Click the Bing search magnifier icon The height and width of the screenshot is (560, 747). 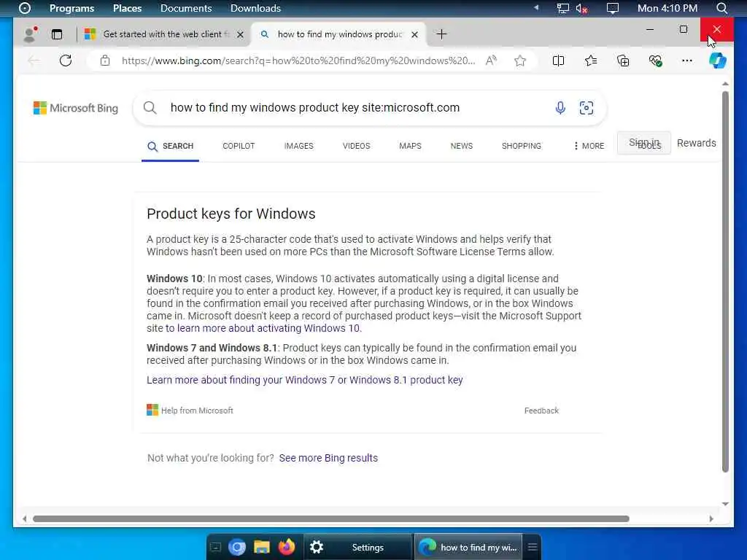(x=150, y=108)
